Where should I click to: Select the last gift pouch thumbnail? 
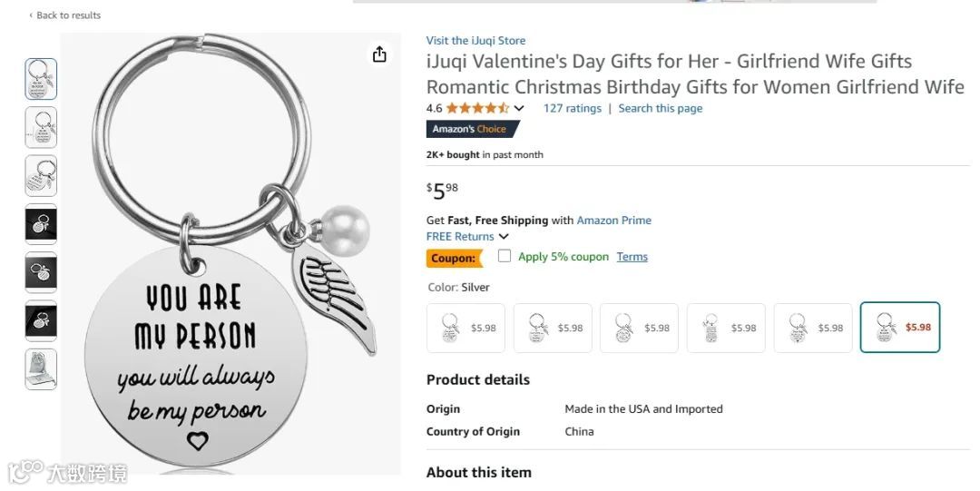pos(41,368)
